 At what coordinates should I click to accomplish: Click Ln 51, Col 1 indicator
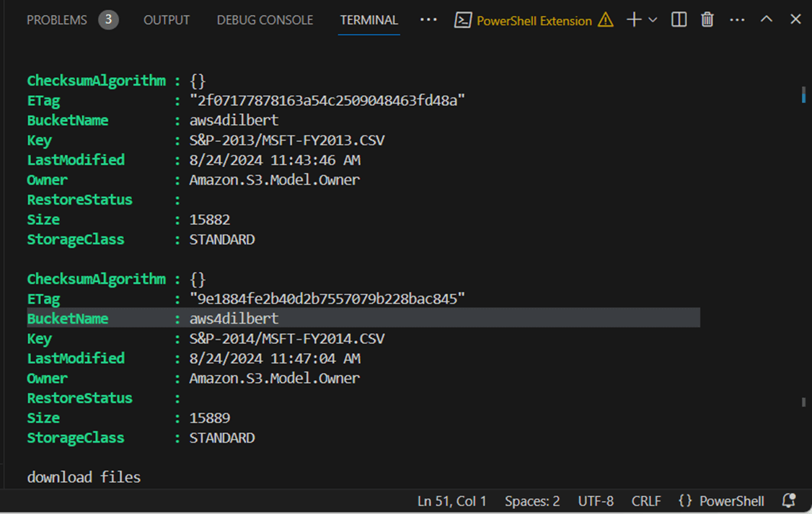pyautogui.click(x=452, y=501)
